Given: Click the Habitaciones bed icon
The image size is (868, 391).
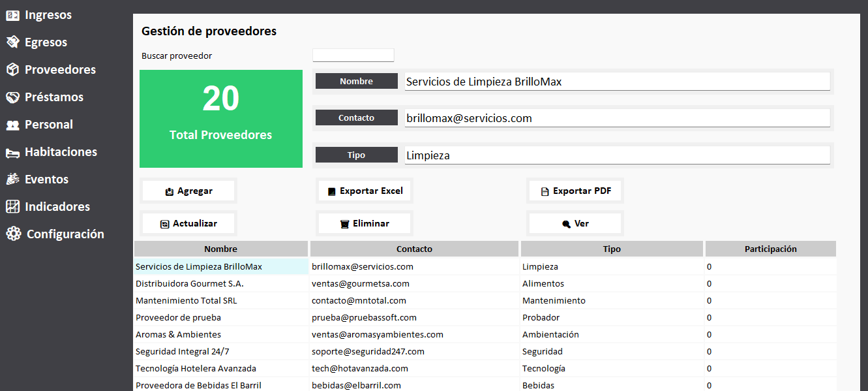Looking at the screenshot, I should (12, 153).
